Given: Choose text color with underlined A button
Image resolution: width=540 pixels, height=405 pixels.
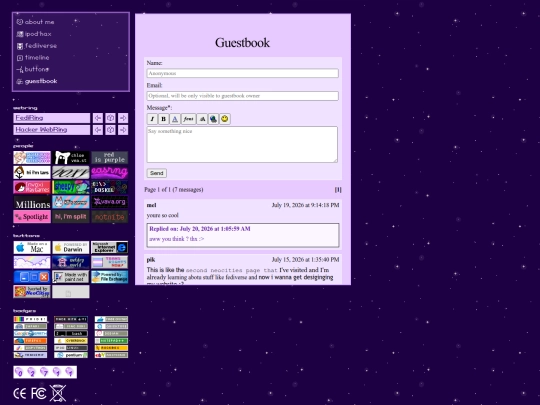Looking at the screenshot, I should coord(175,119).
